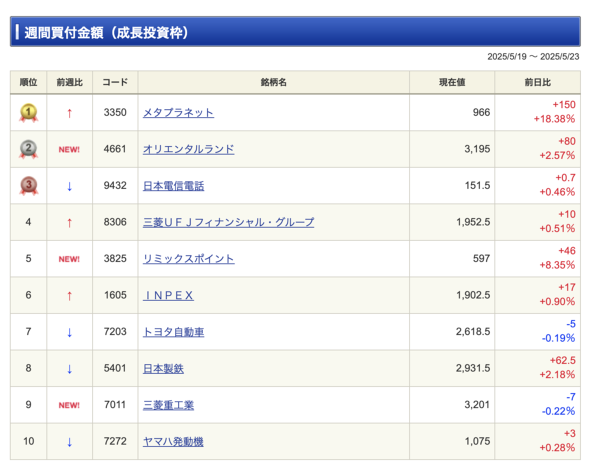This screenshot has width=590, height=464.
Task: Click the gold rank 1 medal icon
Action: coord(29,113)
